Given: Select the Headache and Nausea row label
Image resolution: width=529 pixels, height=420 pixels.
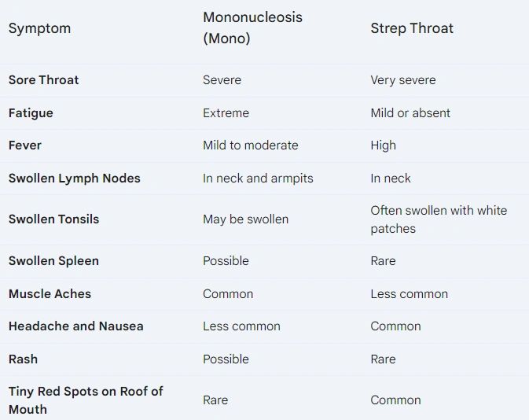Looking at the screenshot, I should click(76, 326).
